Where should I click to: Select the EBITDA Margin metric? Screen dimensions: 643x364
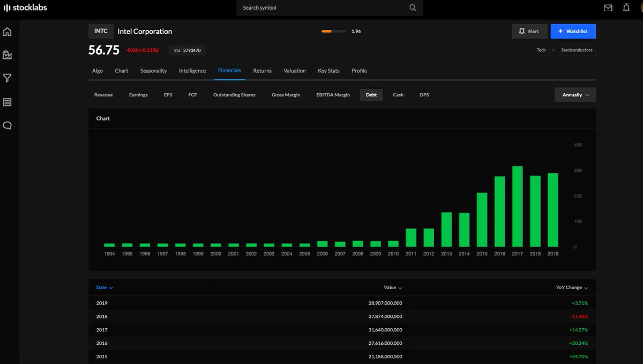point(333,95)
